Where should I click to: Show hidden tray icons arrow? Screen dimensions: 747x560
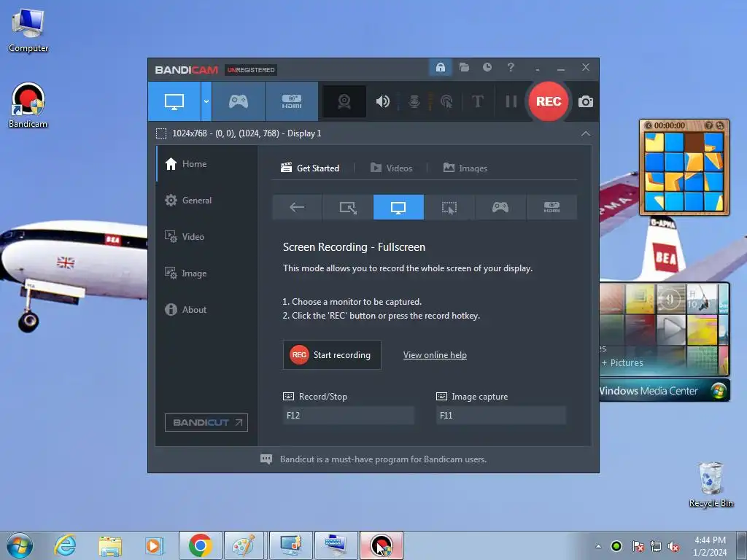pyautogui.click(x=598, y=546)
